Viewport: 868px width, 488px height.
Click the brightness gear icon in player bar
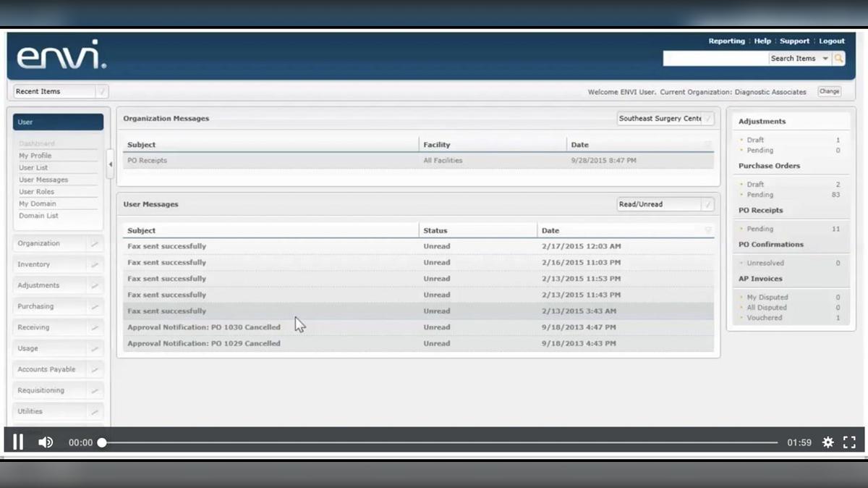tap(828, 442)
